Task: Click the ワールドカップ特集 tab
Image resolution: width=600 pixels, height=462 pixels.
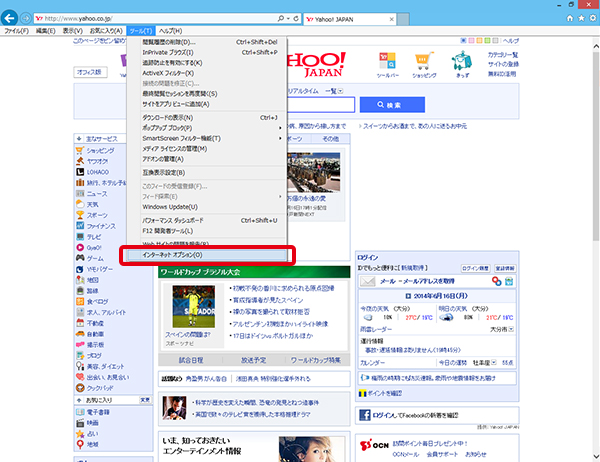Action: [x=316, y=360]
